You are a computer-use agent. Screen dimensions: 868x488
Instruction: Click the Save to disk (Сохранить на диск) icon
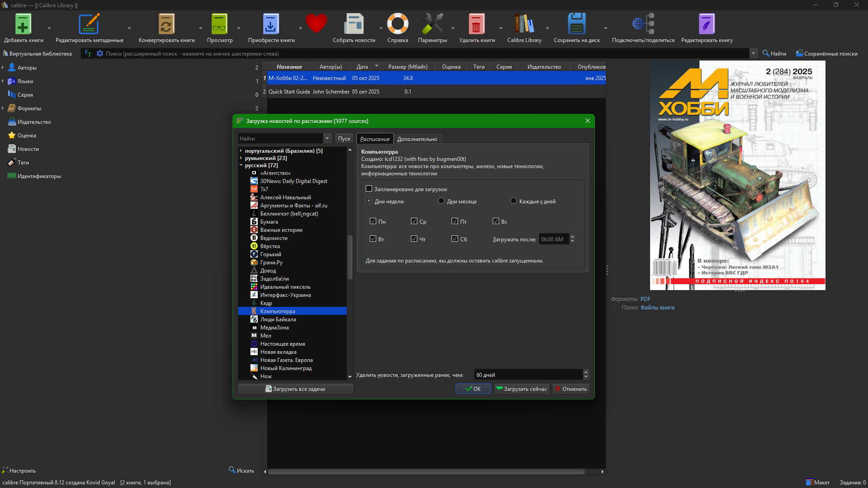tap(576, 24)
